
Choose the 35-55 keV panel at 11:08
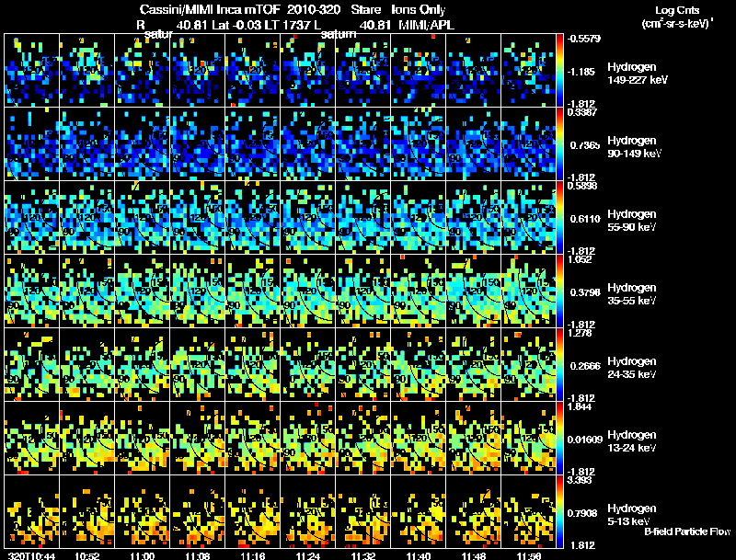[x=197, y=291]
